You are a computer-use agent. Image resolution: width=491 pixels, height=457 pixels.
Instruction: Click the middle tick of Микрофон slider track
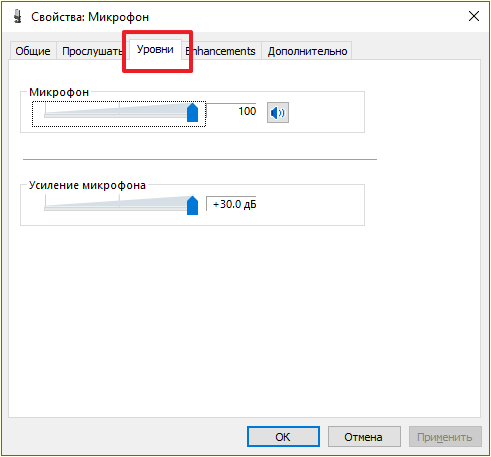119,110
